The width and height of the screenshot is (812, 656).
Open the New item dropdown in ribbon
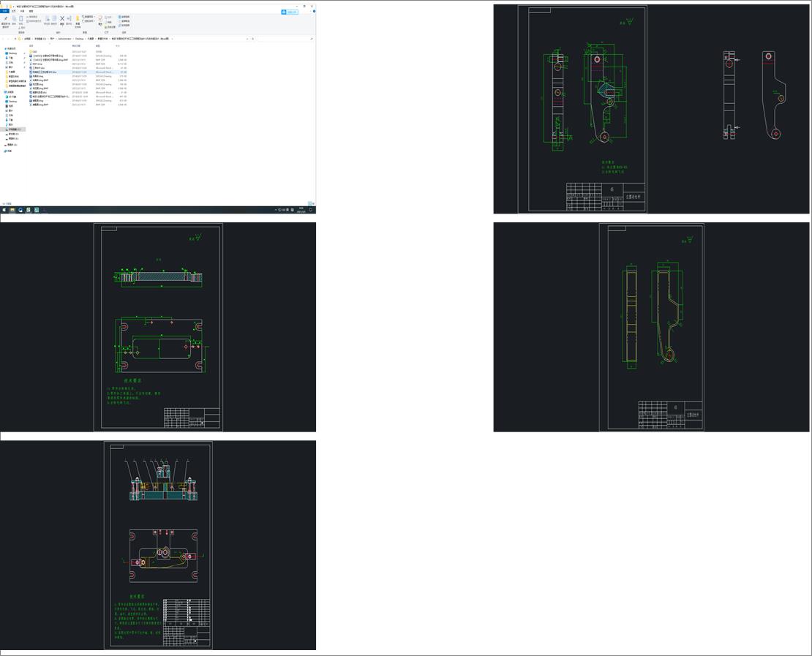[x=88, y=17]
